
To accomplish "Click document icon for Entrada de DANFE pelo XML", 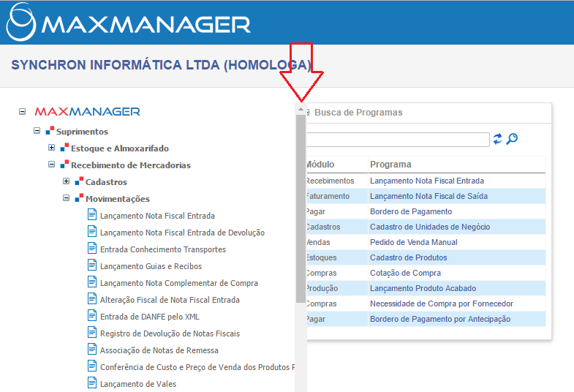I will 92,315.
